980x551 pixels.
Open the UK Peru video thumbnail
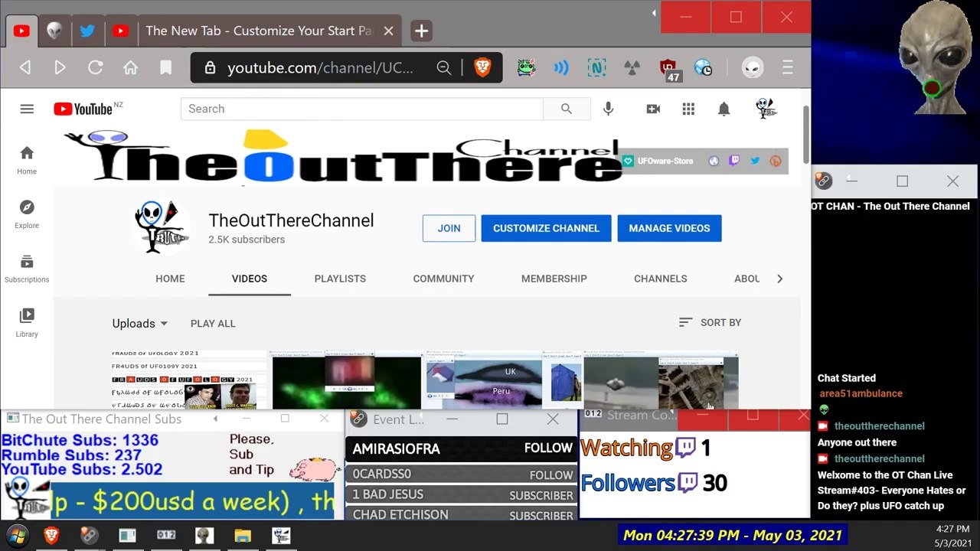coord(503,380)
